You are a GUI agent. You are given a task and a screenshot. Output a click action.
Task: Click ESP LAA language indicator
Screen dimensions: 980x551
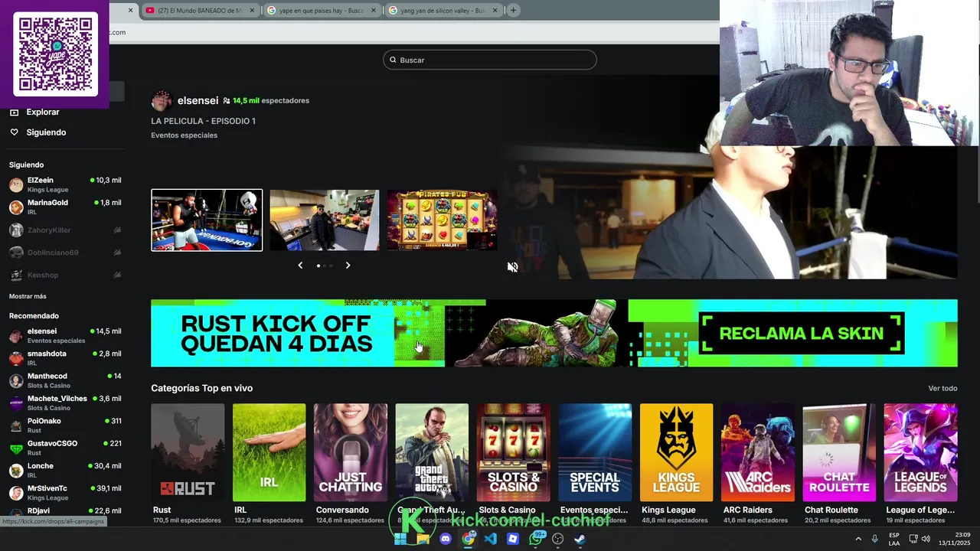pos(894,539)
